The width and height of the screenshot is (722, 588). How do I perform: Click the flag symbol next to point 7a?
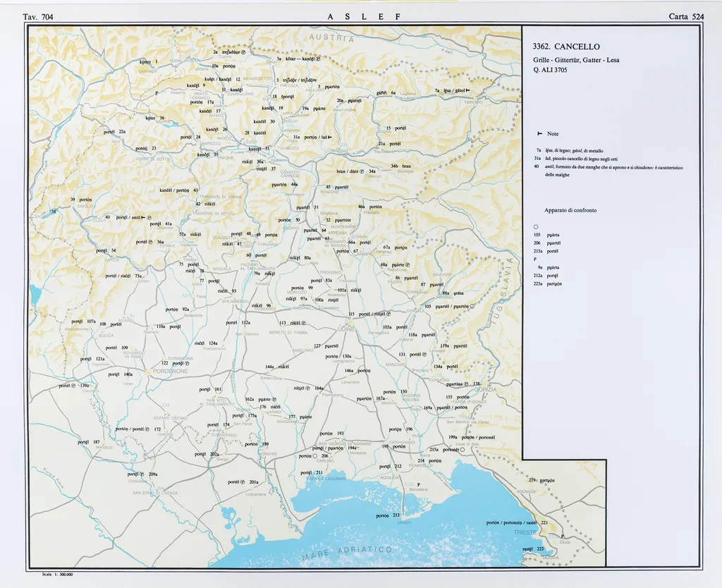[468, 91]
